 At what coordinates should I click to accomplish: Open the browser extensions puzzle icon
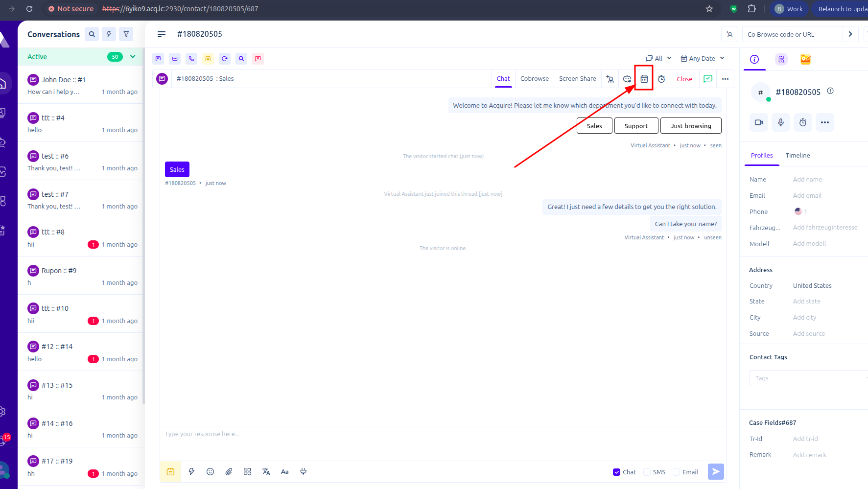click(752, 9)
